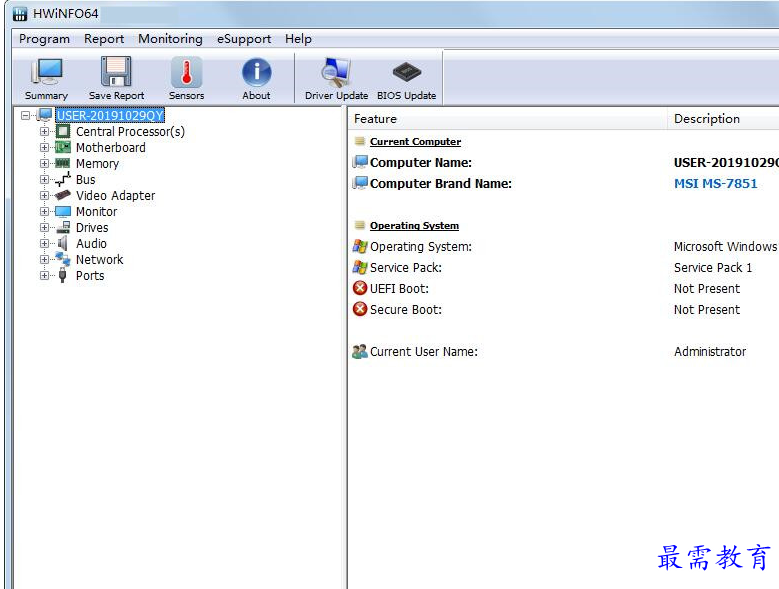The height and width of the screenshot is (589, 779).
Task: Click the 'Computer Name:' row label
Action: tap(421, 162)
